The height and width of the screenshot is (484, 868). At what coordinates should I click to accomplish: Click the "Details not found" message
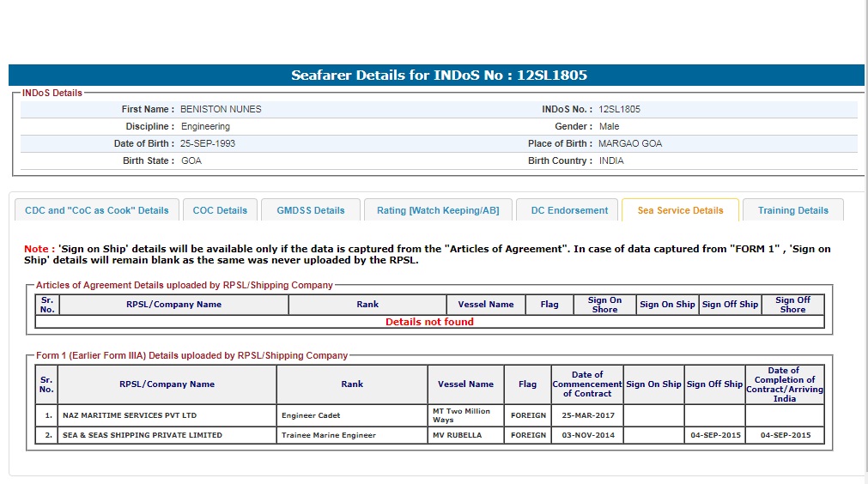pyautogui.click(x=429, y=322)
